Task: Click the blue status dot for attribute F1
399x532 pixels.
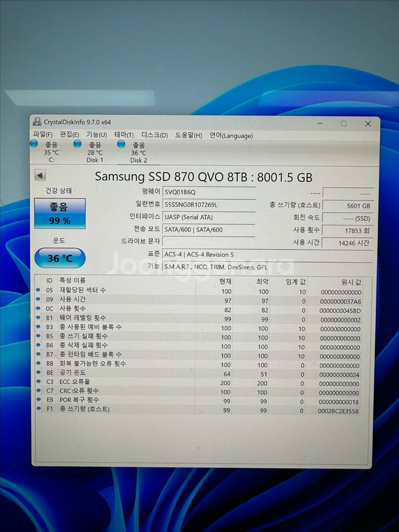Action: point(38,409)
